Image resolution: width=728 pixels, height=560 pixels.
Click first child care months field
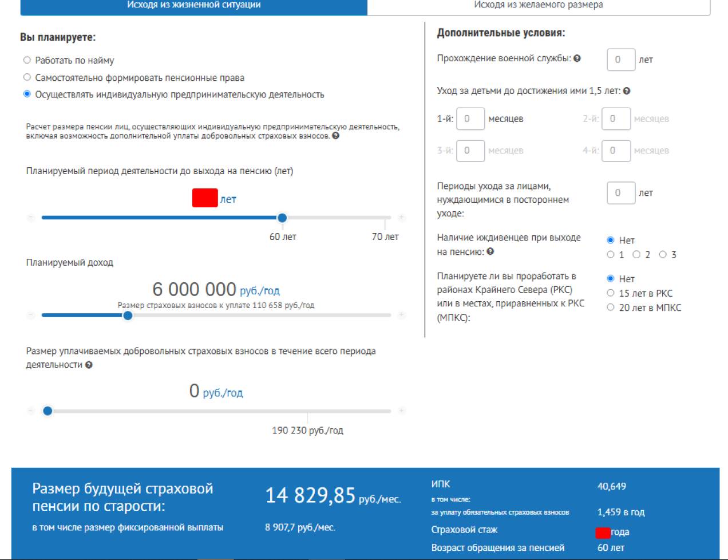pos(470,119)
